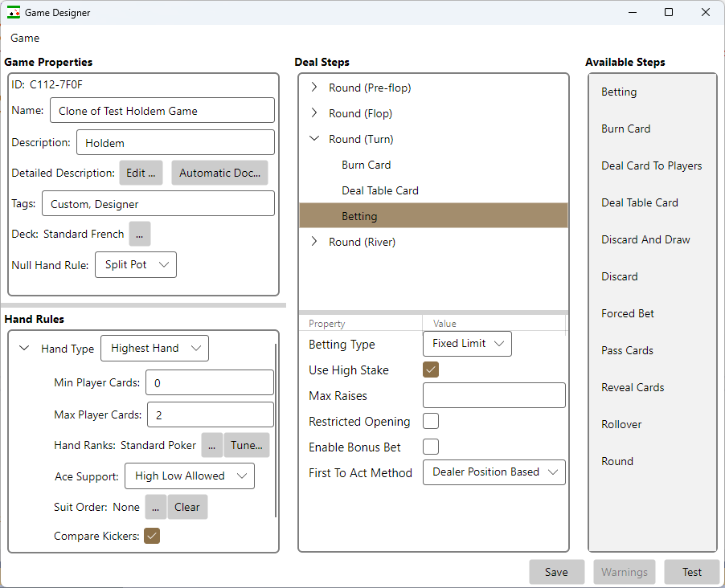Click the Game Designer app icon
This screenshot has width=725, height=588.
[14, 13]
